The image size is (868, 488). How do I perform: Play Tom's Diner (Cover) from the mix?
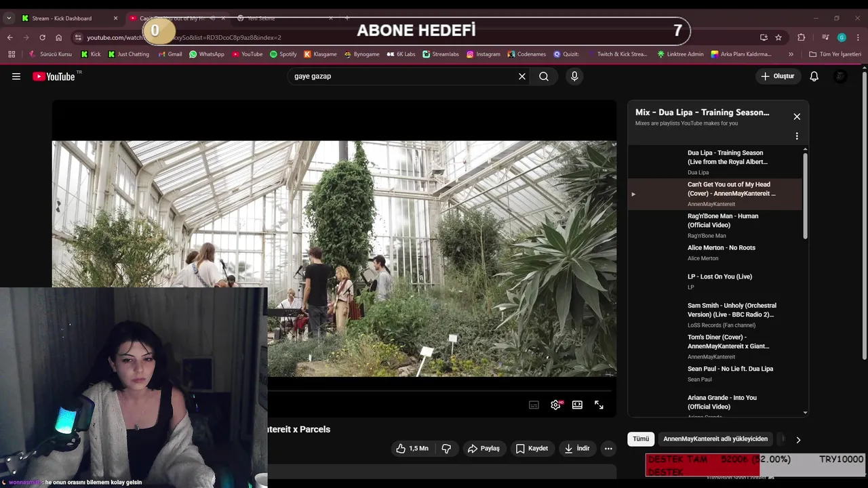(x=715, y=346)
